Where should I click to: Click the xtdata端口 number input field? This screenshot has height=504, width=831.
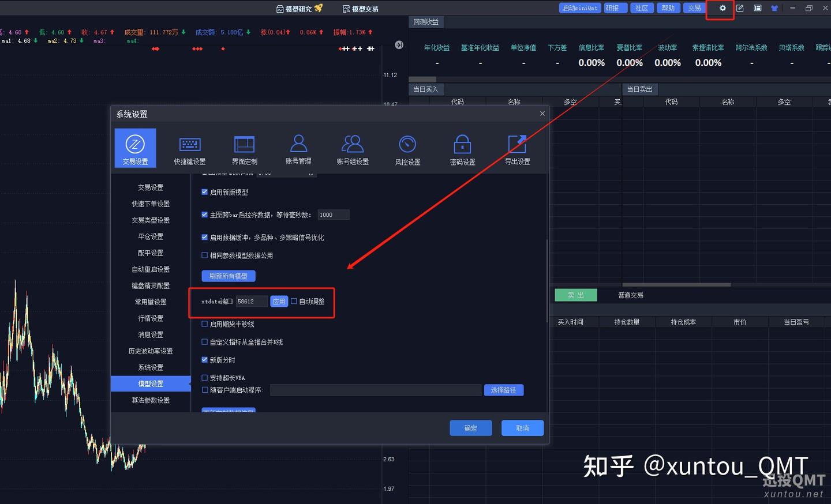(251, 301)
